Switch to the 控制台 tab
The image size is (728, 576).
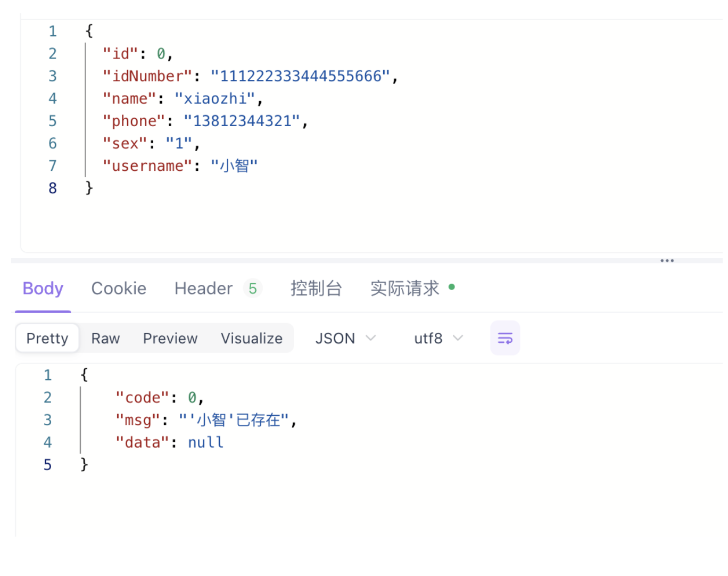point(316,289)
